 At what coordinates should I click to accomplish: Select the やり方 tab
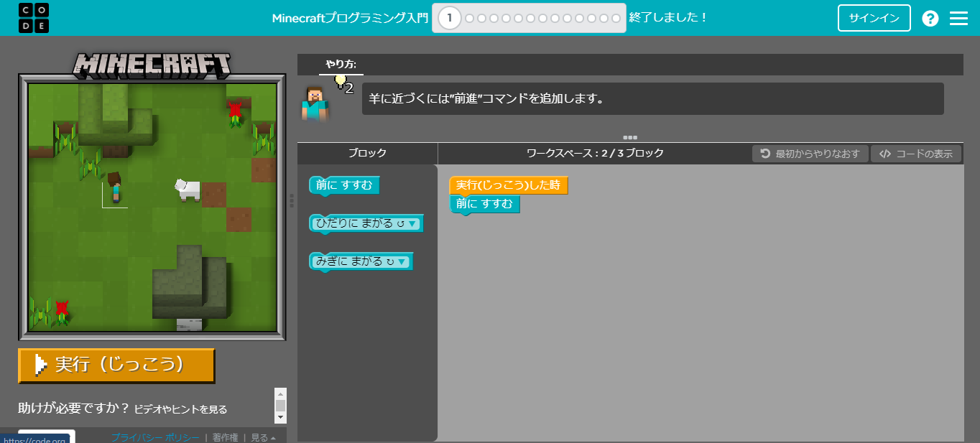click(341, 65)
